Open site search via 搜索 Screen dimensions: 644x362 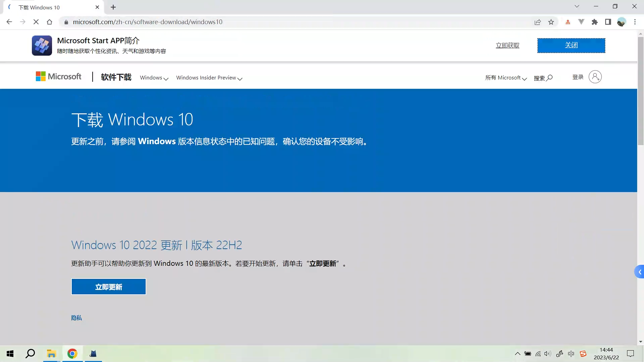pyautogui.click(x=543, y=78)
